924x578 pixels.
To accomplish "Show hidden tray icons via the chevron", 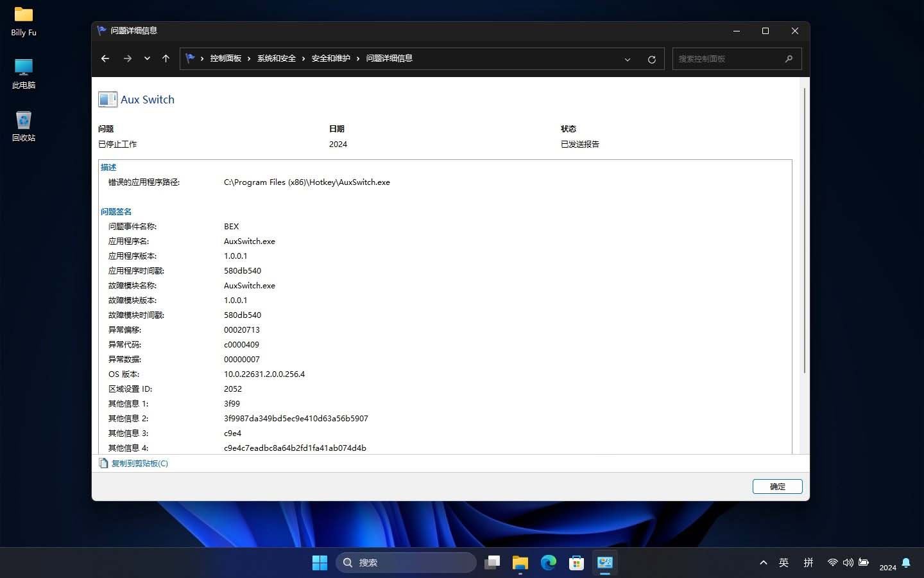I will (763, 563).
